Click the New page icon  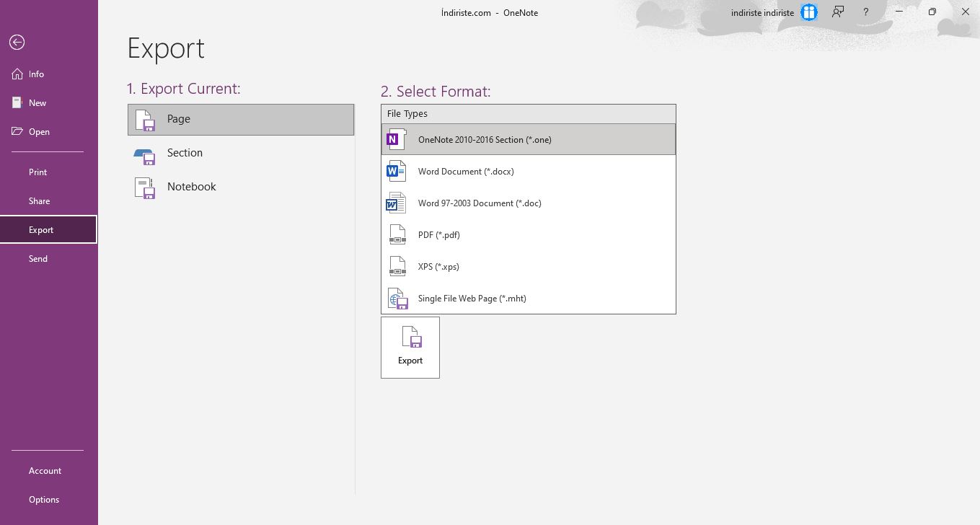click(x=17, y=102)
